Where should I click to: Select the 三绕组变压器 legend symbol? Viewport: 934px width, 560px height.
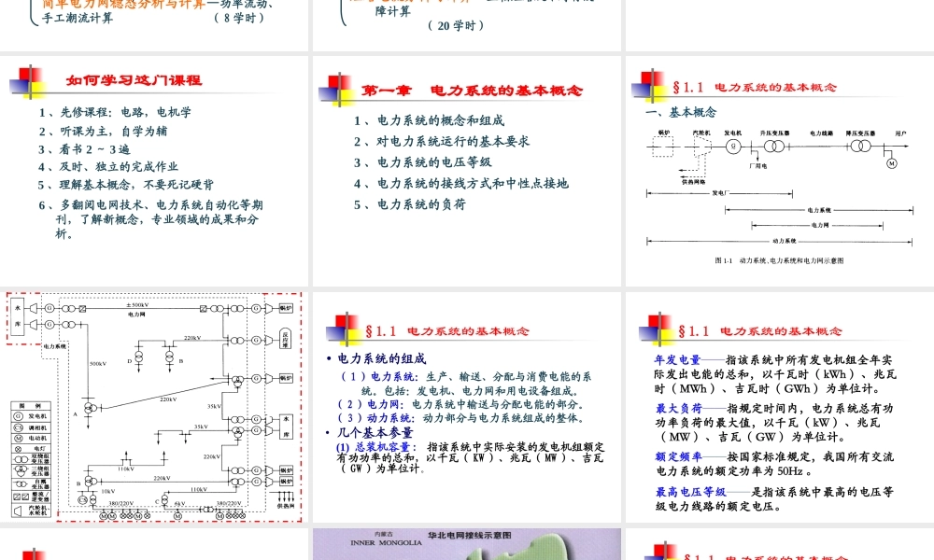click(x=20, y=470)
